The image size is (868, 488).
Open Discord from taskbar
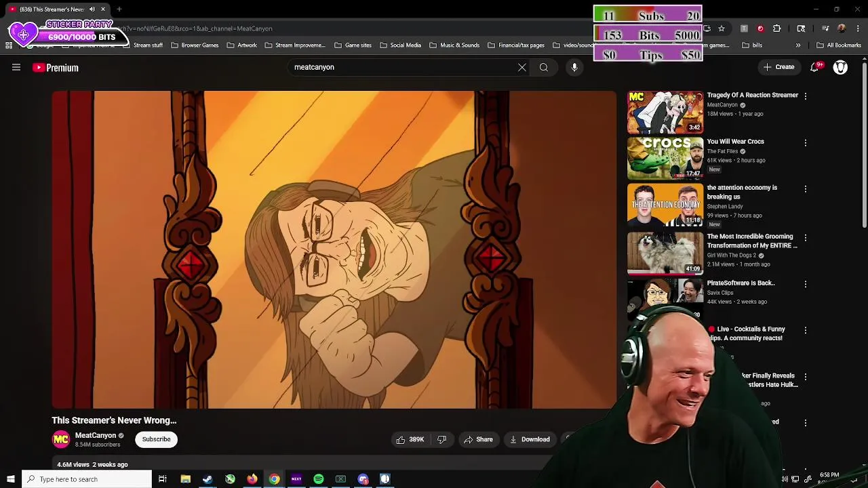pos(363,479)
